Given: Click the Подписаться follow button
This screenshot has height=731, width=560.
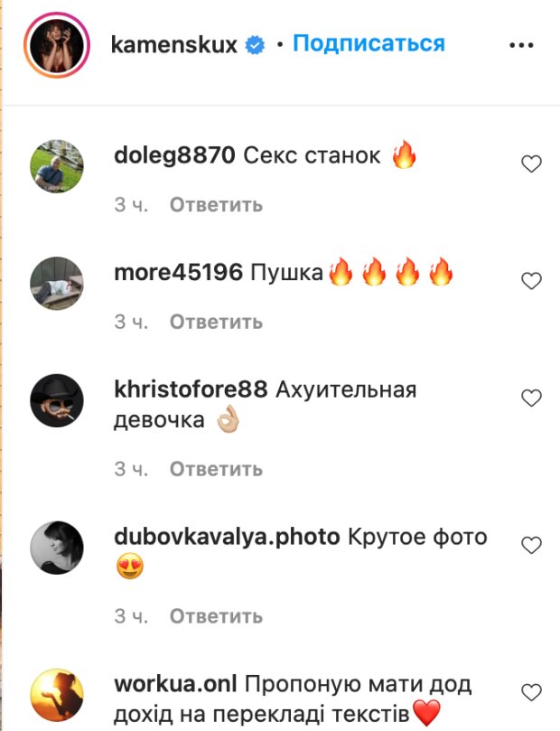Looking at the screenshot, I should tap(369, 43).
